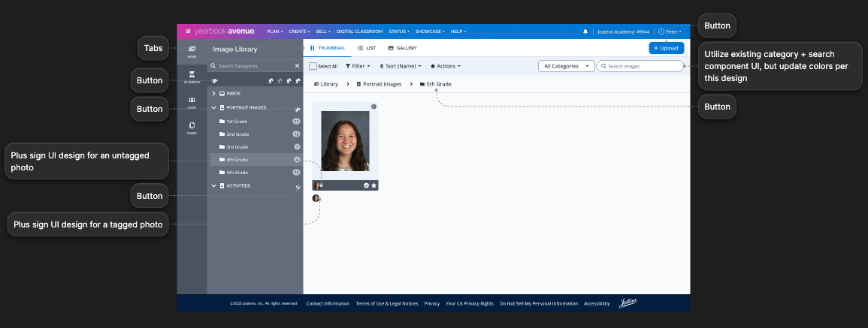Open the Students sidebar section

(192, 77)
